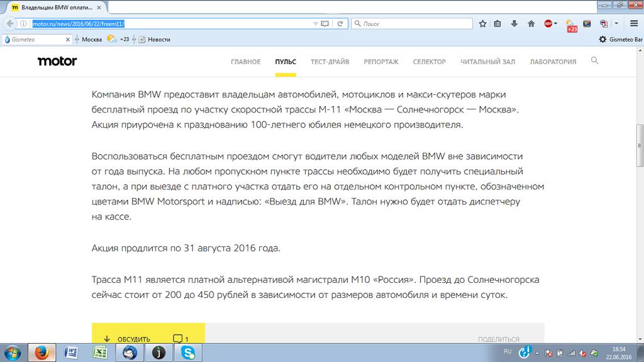644x362 pixels.
Task: Toggle reader view in address bar
Action: click(x=325, y=24)
